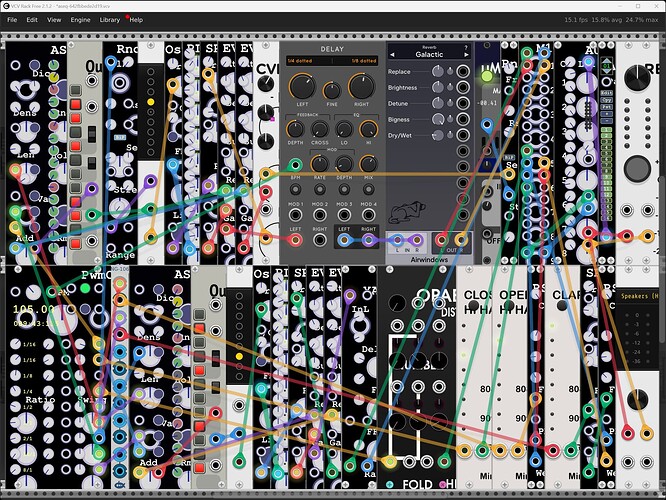666x500 pixels.
Task: Click the Airwindows Replace CV jack
Action: (463, 71)
